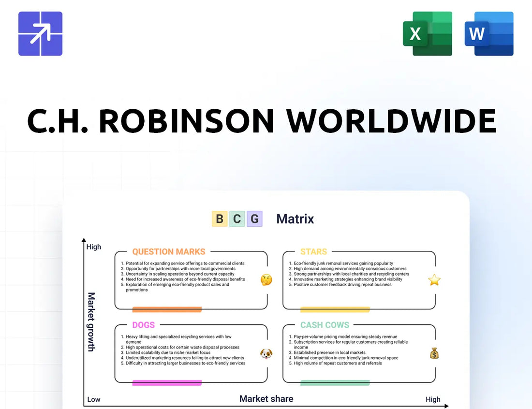Click the DOGS heading
Viewport: 532px width, 409px height.
pyautogui.click(x=143, y=325)
